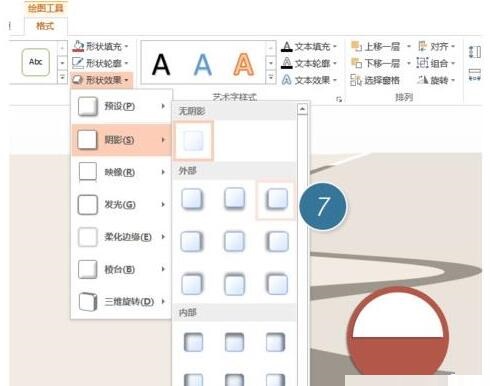
Task: Open 柔化边缘(E) soft edges submenu
Action: (x=121, y=237)
